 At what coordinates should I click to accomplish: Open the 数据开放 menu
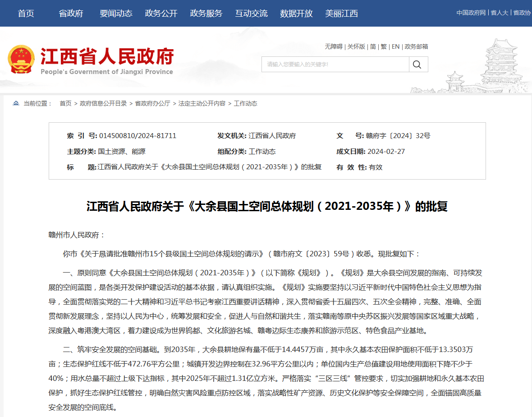pyautogui.click(x=296, y=14)
